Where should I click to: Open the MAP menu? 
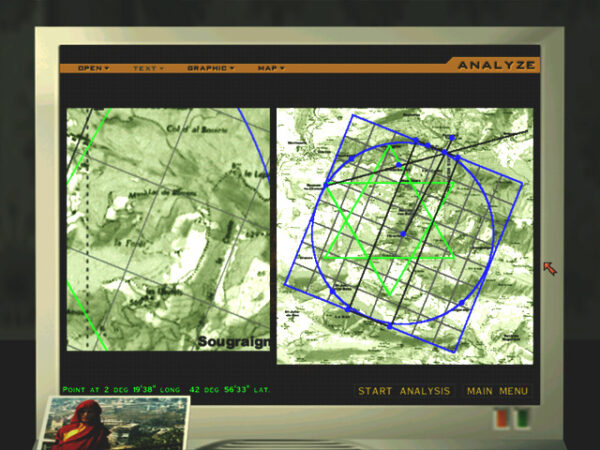[271, 68]
